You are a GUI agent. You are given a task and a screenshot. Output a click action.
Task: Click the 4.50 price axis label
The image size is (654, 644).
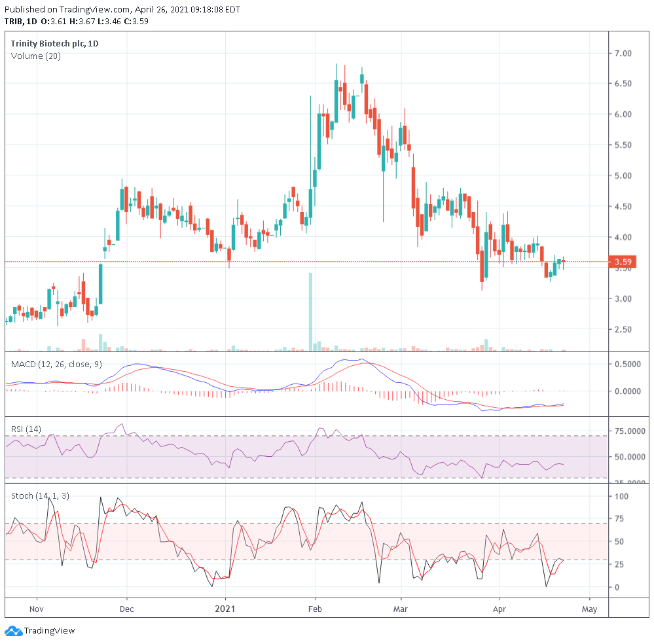(x=623, y=206)
